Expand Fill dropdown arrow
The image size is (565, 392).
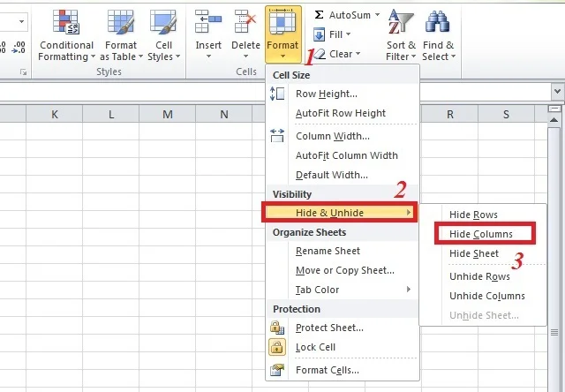348,34
